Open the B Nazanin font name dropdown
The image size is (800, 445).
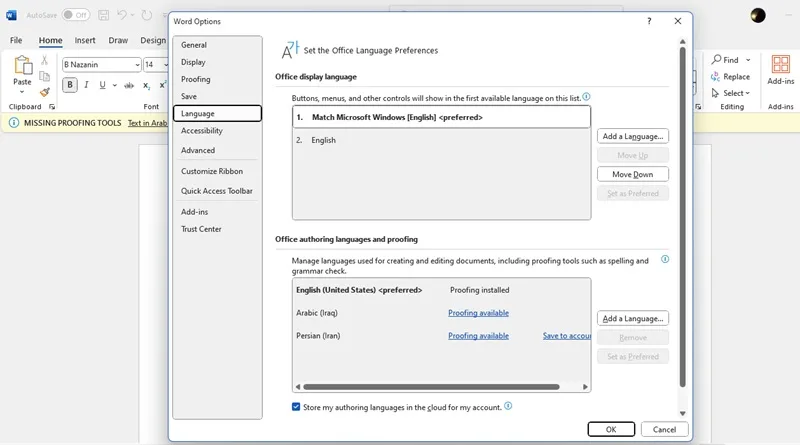point(137,65)
